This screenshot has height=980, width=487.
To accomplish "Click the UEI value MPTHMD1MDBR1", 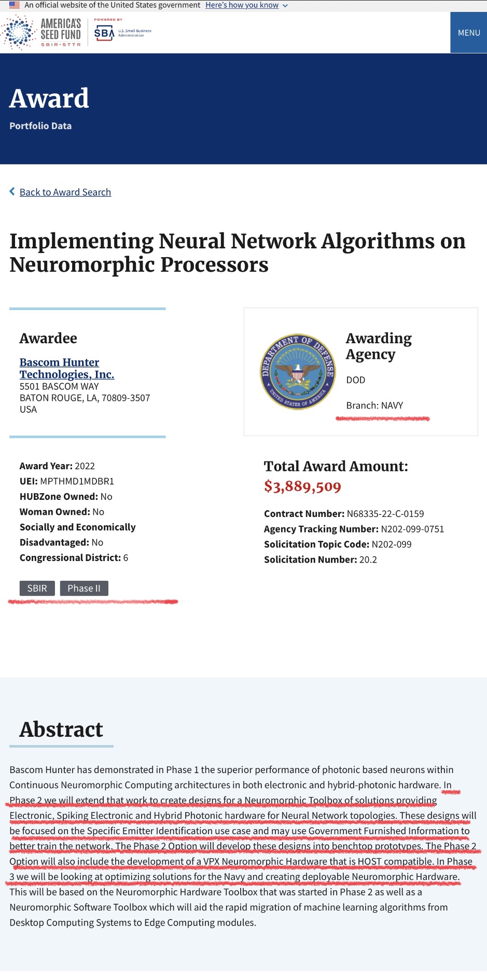I will click(77, 481).
